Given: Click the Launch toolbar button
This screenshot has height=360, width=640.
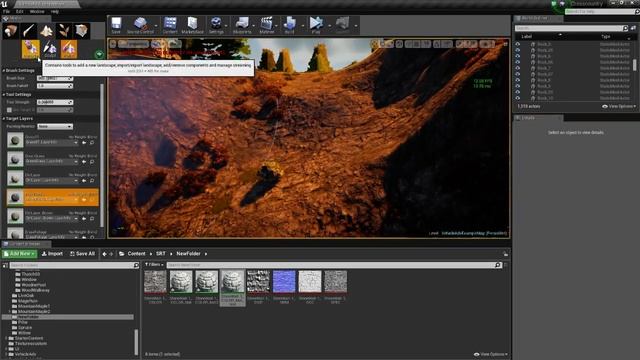Looking at the screenshot, I should [342, 25].
